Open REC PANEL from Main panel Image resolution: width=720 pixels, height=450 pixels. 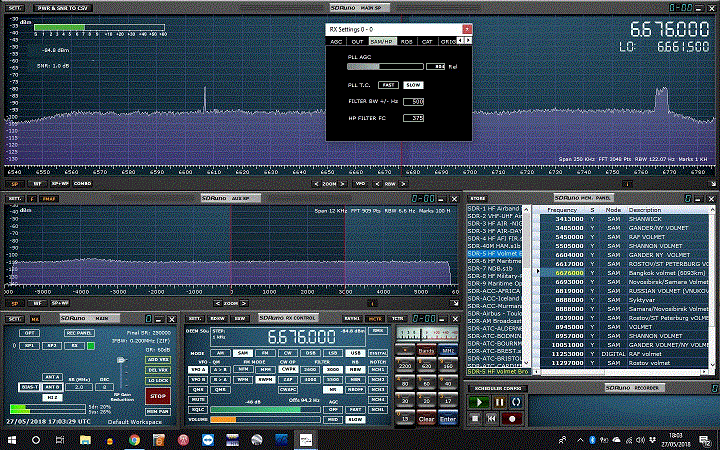(79, 333)
